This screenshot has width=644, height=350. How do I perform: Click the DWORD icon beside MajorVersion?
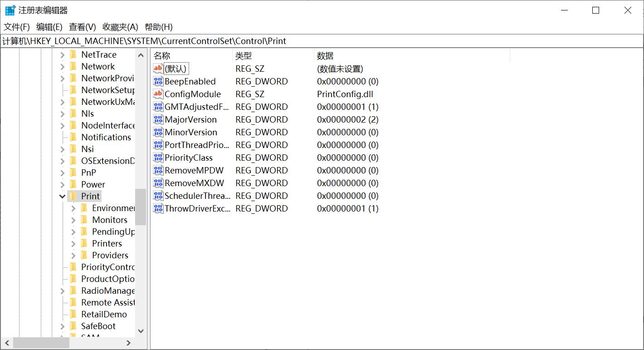[x=157, y=119]
